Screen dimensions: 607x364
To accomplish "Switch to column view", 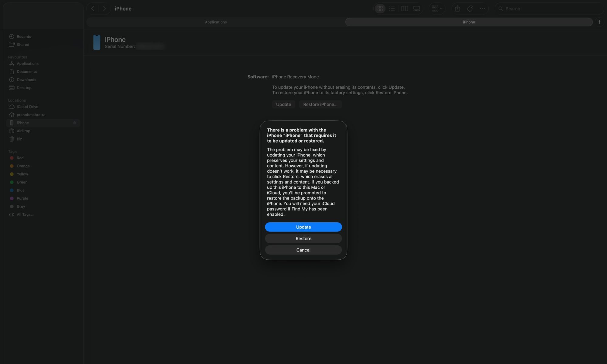I will coord(405,8).
